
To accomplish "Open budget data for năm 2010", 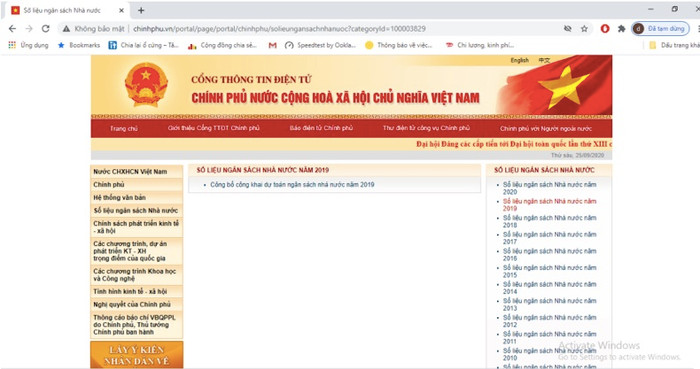I will (x=550, y=354).
